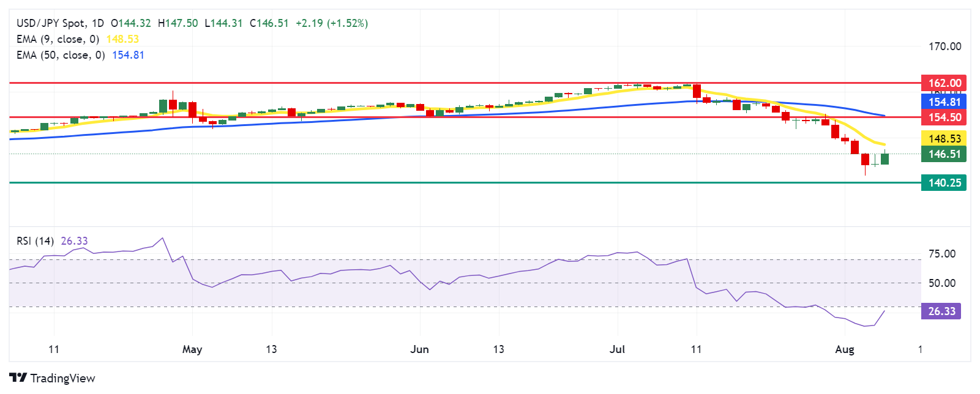Screen dimensions: 980x394
Task: Click the red 154.50 price label
Action: coord(943,117)
